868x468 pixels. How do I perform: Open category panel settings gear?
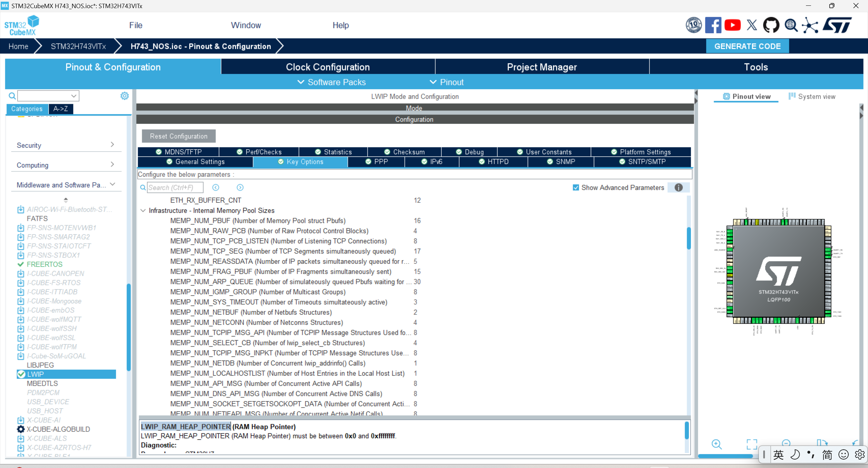[x=124, y=96]
